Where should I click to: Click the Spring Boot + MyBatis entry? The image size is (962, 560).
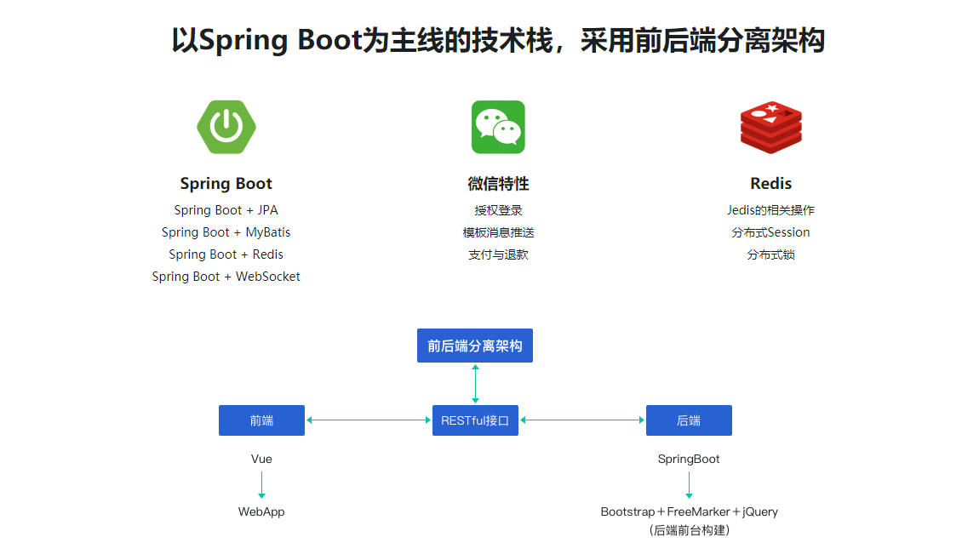coord(226,231)
